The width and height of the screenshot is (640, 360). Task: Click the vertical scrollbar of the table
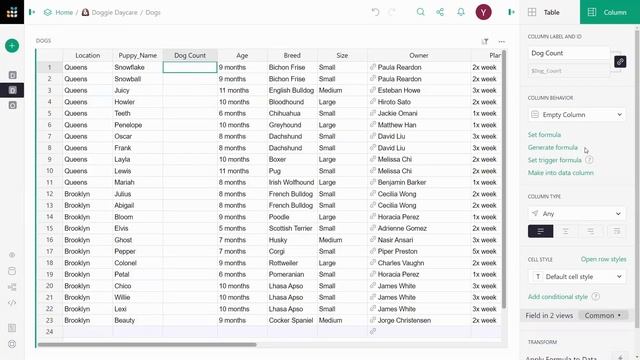(x=504, y=179)
